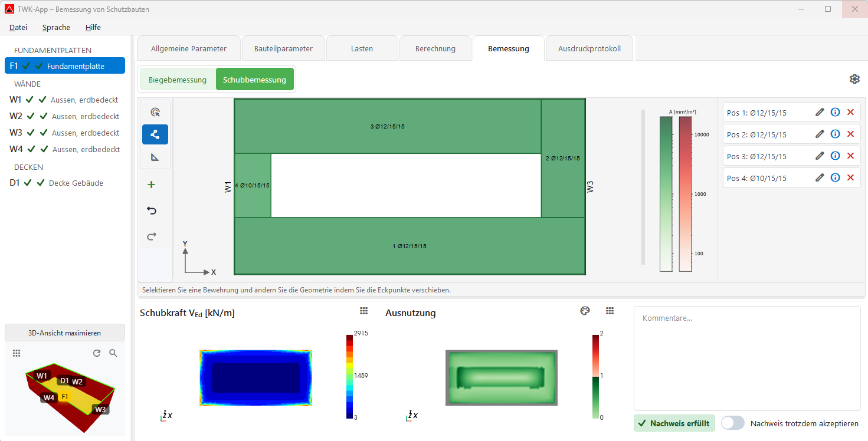Open 3D view grid options menu
The width and height of the screenshot is (868, 441).
pyautogui.click(x=17, y=353)
